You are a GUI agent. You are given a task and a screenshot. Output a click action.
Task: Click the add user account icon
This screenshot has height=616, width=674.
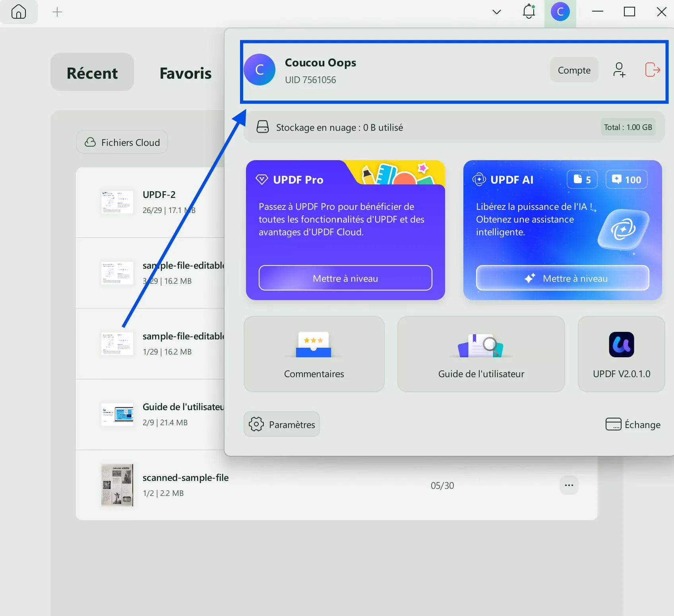click(x=619, y=70)
